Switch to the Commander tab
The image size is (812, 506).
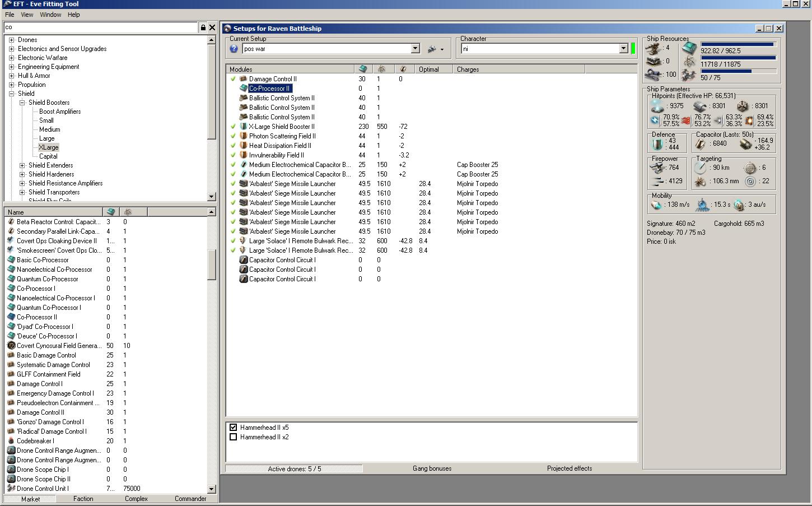(x=190, y=499)
